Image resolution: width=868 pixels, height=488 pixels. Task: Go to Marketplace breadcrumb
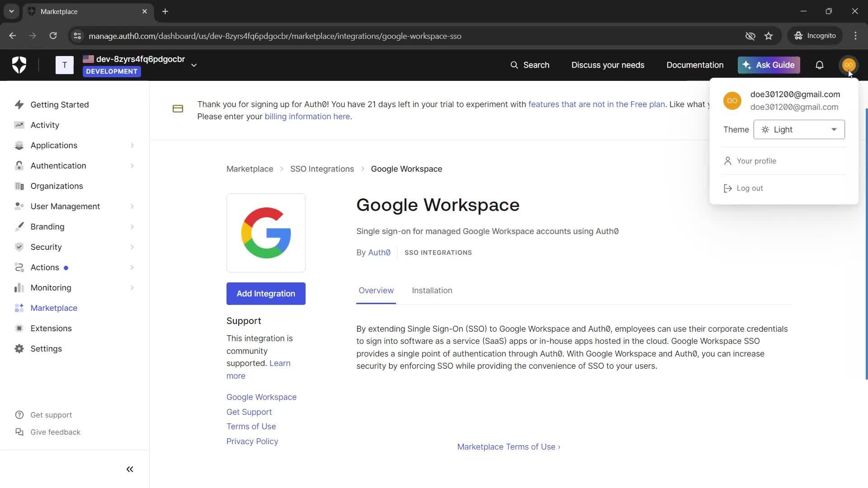(250, 169)
